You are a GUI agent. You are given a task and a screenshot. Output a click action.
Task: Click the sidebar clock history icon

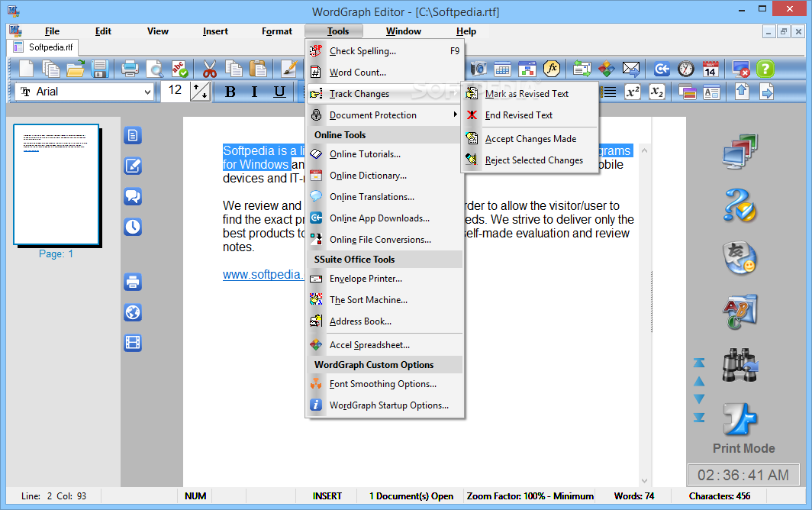point(133,227)
